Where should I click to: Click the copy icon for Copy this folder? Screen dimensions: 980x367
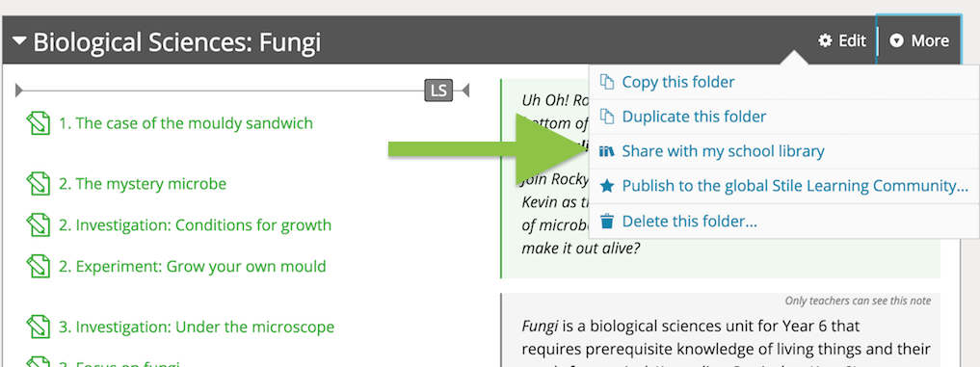tap(607, 82)
